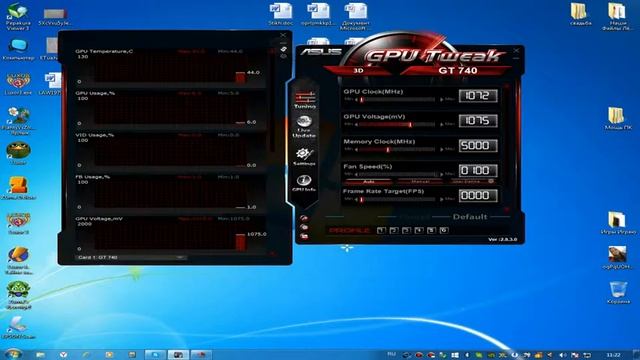Click the small icon below the monitor link icon
This screenshot has width=640, height=360.
(x=283, y=56)
